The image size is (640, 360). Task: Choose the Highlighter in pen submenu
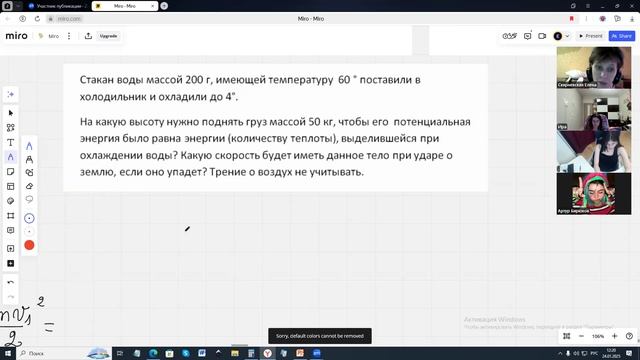(29, 159)
